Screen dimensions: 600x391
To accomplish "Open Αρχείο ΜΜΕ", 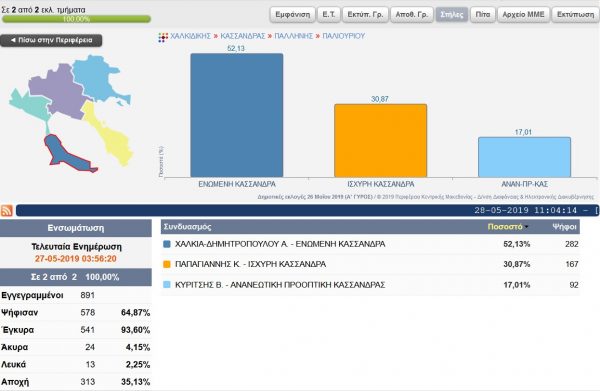I will 523,15.
